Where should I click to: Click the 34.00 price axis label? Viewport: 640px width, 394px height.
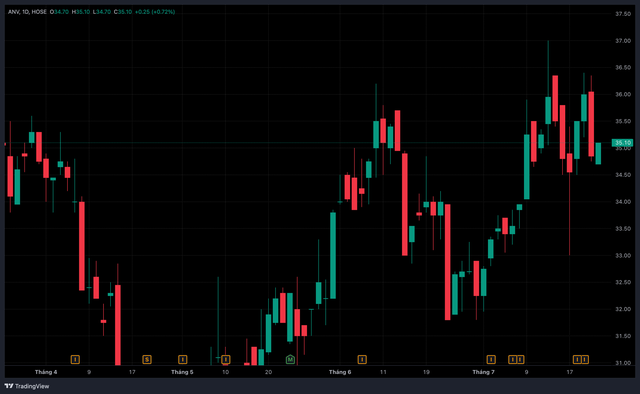point(623,202)
